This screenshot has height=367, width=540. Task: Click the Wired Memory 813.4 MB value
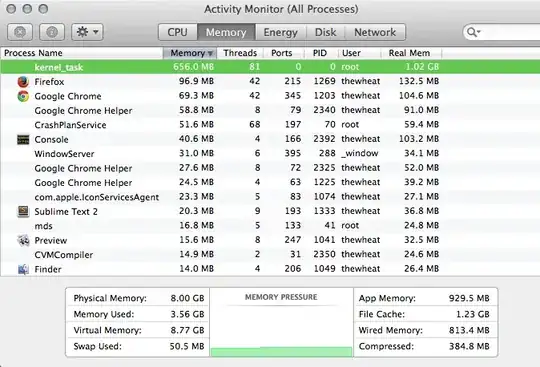coord(469,331)
